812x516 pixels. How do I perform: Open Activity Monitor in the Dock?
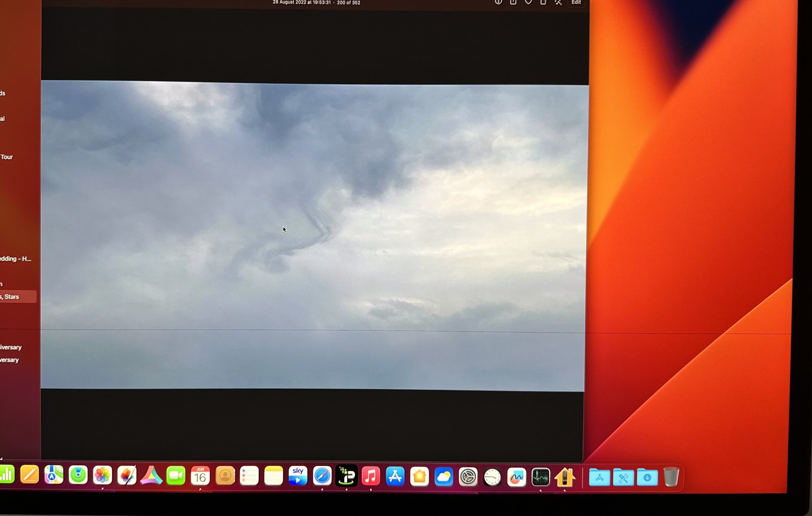[x=541, y=477]
